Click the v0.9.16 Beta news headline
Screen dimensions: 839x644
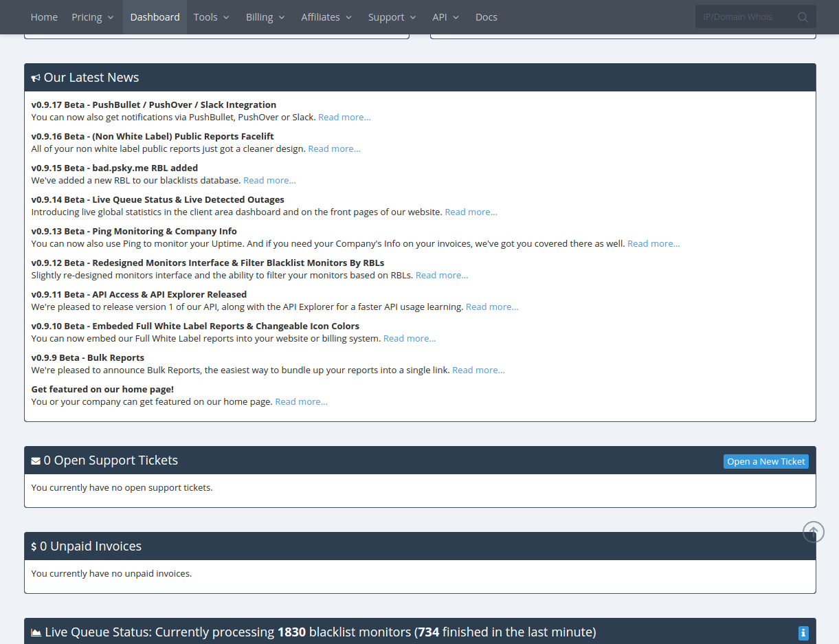click(153, 137)
